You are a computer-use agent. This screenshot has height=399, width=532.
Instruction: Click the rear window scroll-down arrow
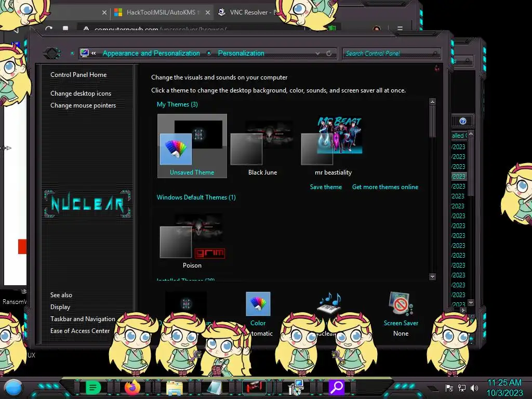pyautogui.click(x=471, y=302)
